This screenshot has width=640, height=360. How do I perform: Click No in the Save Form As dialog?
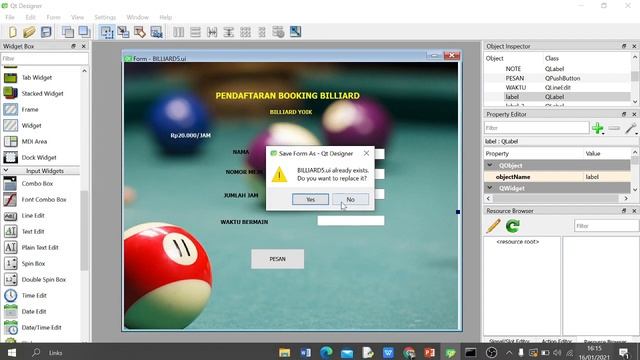click(350, 199)
